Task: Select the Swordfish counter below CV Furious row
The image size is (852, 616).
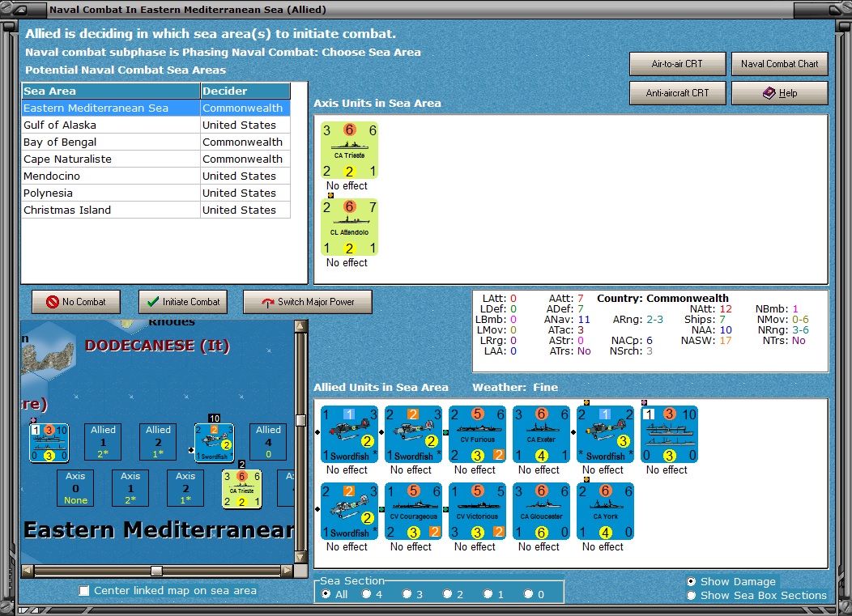Action: pyautogui.click(x=349, y=511)
